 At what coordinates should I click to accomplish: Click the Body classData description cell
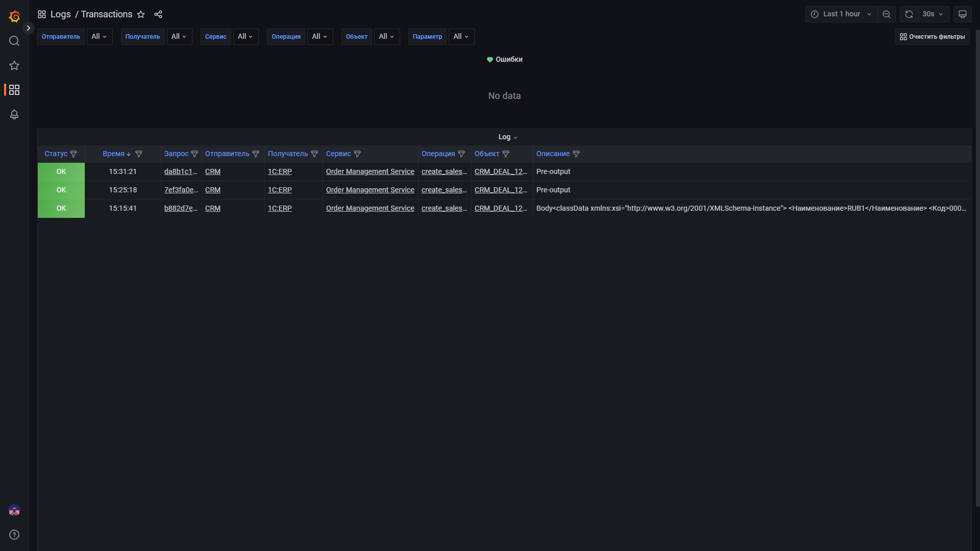751,208
